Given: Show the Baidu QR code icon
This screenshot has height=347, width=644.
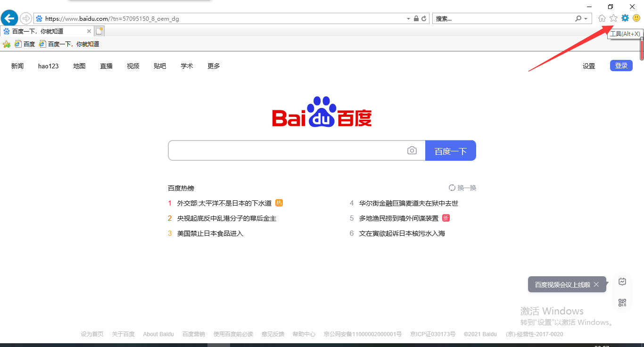Looking at the screenshot, I should click(x=622, y=302).
